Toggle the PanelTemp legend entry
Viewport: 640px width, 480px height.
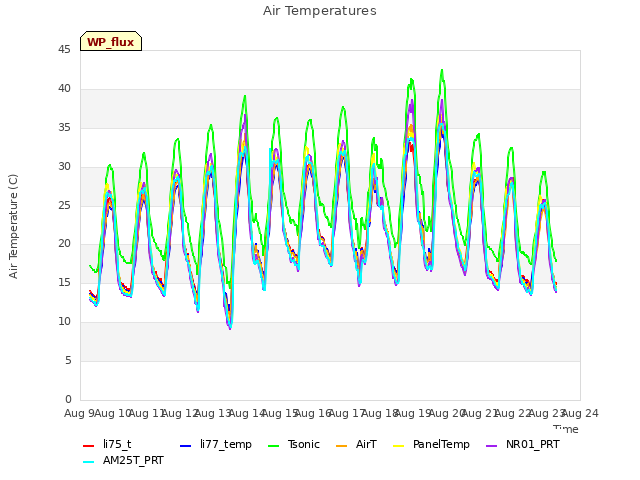coord(431,444)
